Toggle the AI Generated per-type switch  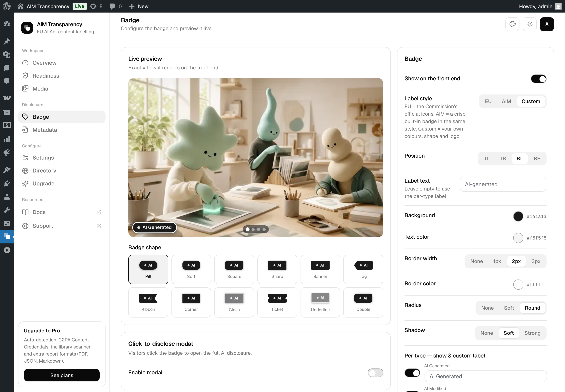pos(412,373)
